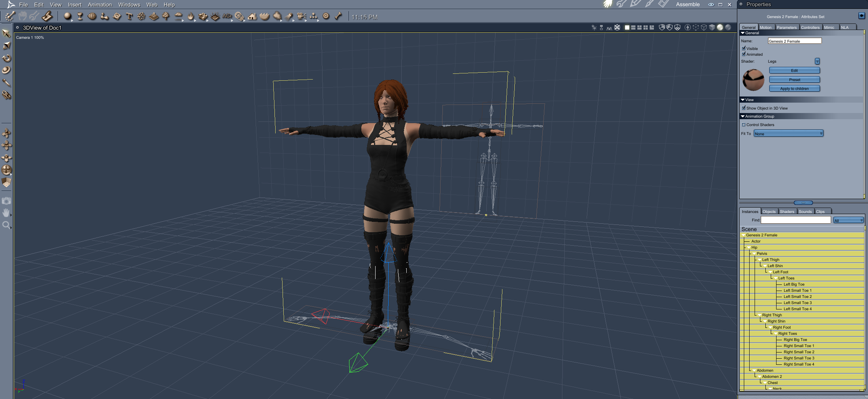Open the Render room film icon

(x=663, y=4)
